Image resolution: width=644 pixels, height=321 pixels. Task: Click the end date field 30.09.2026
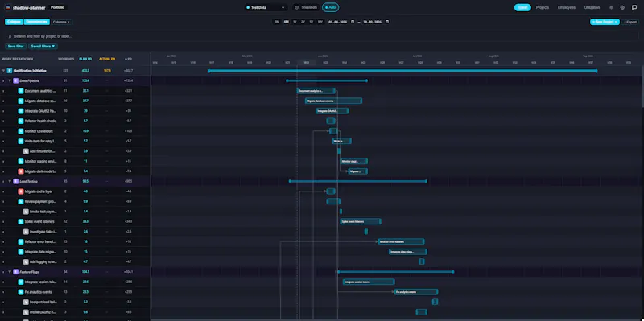coord(373,22)
